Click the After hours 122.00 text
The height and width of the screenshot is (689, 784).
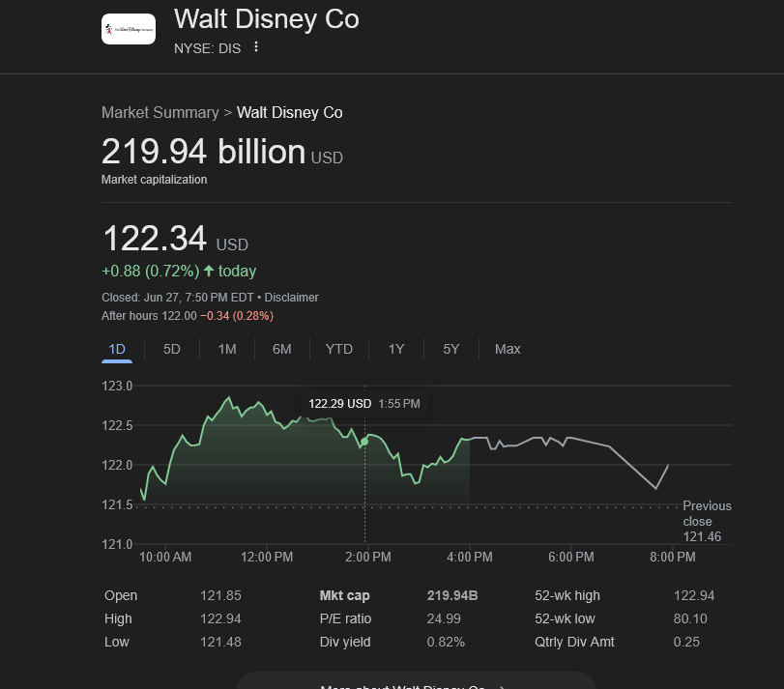pyautogui.click(x=149, y=316)
